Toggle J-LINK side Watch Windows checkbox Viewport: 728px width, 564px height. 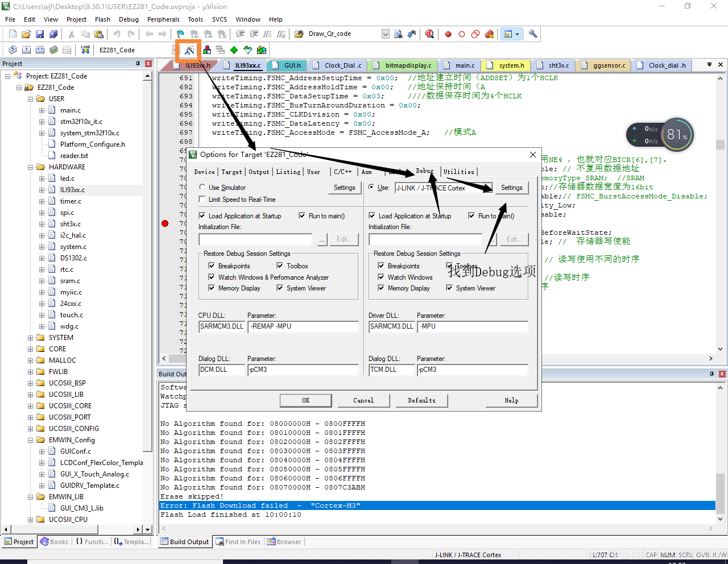point(382,277)
